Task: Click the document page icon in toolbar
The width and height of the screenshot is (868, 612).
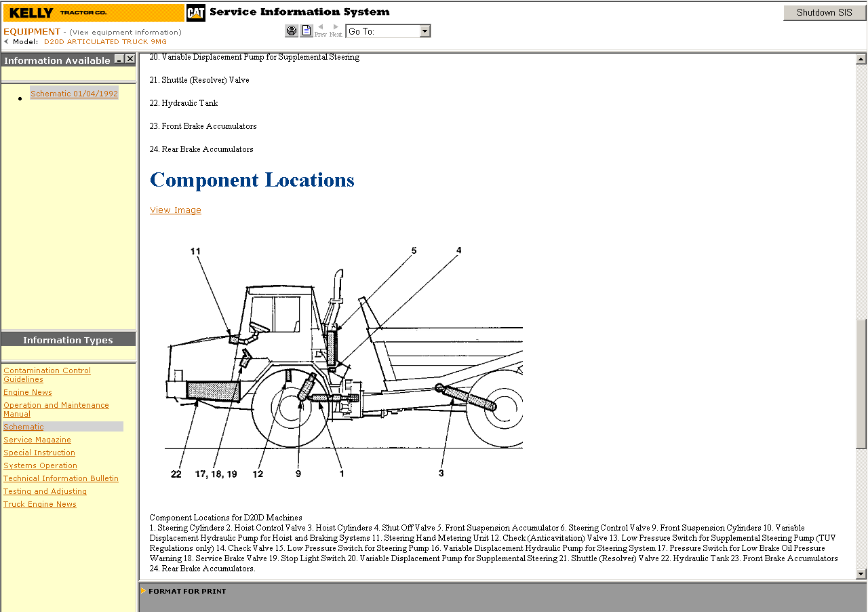Action: click(x=307, y=31)
